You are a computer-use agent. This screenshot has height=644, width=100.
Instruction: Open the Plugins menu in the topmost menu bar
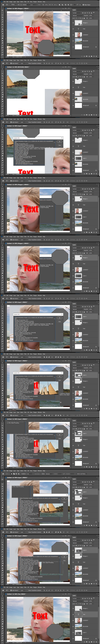(35, 2)
